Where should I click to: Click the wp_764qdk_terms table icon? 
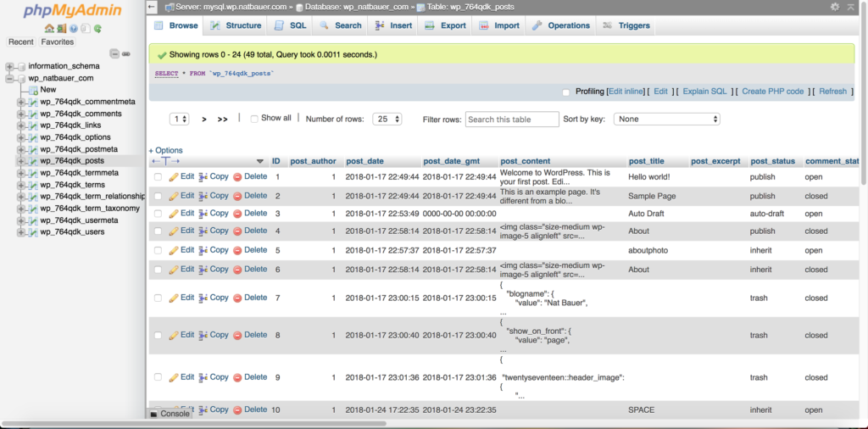coord(33,185)
